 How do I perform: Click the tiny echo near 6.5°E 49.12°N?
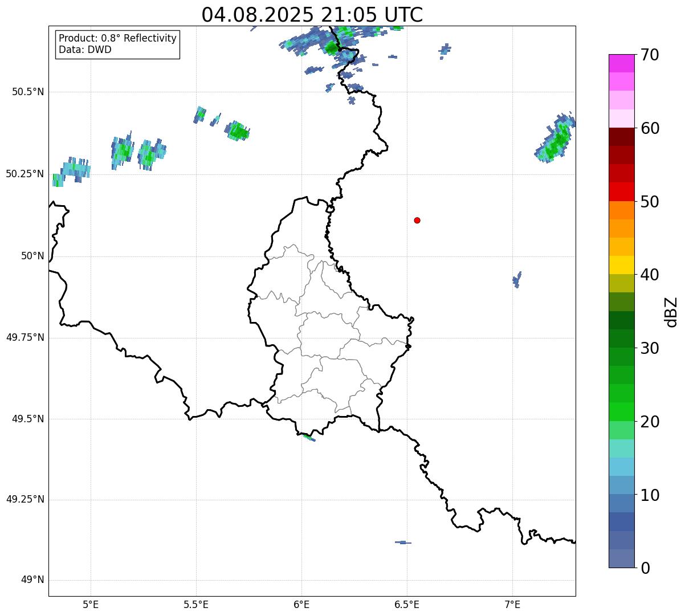[x=403, y=542]
